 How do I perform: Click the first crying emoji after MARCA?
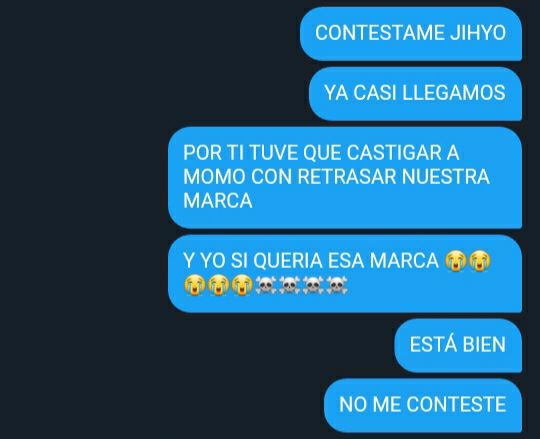click(x=456, y=261)
